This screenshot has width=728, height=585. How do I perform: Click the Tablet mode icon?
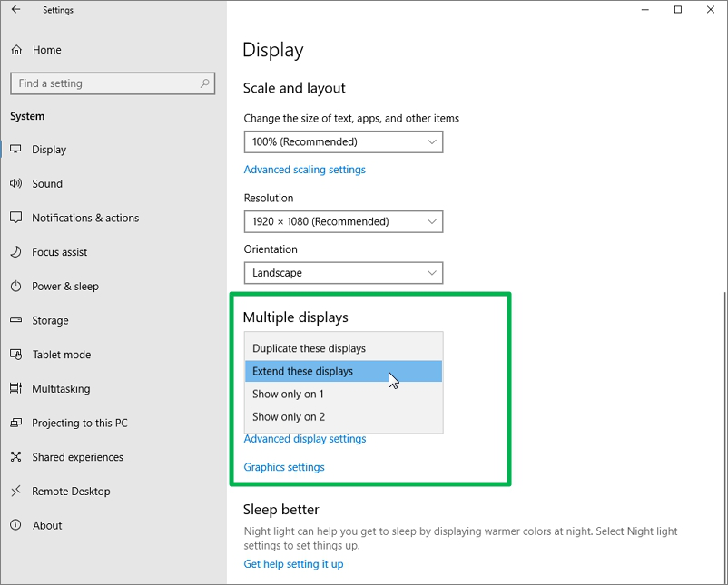[15, 355]
